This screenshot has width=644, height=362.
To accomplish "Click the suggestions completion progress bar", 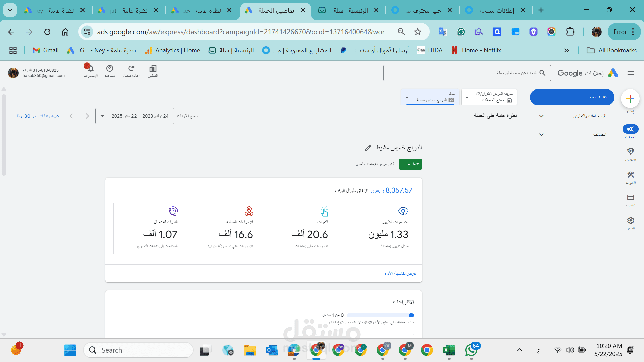I will click(381, 315).
